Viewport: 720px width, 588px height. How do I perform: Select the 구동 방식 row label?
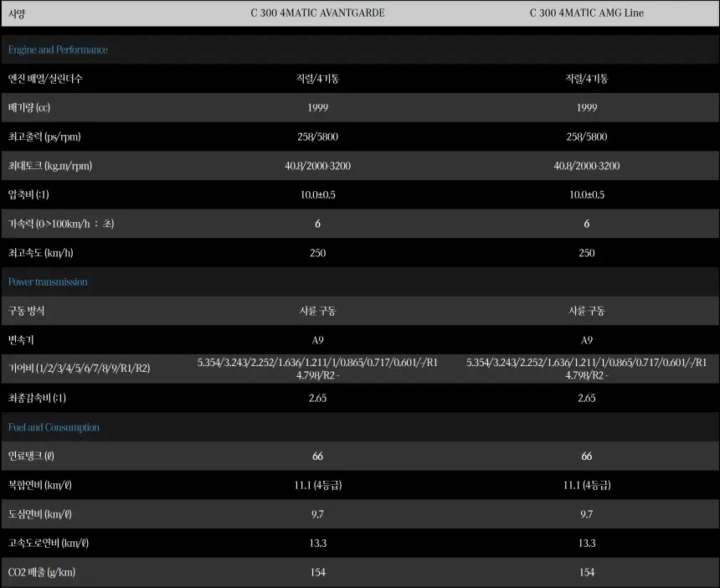click(x=26, y=311)
